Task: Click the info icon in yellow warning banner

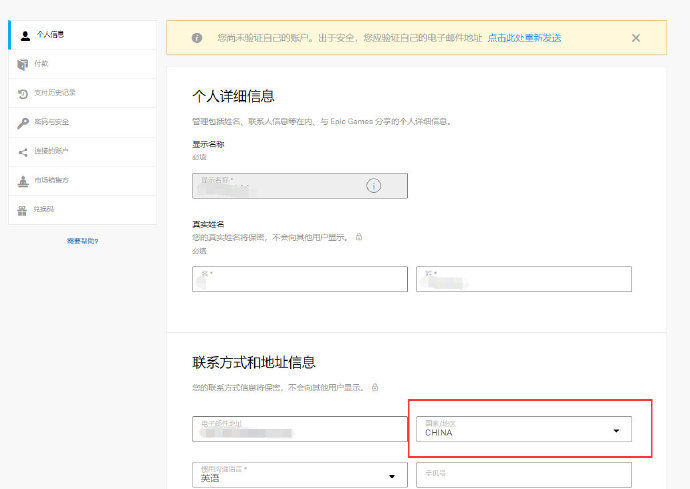Action: [196, 38]
